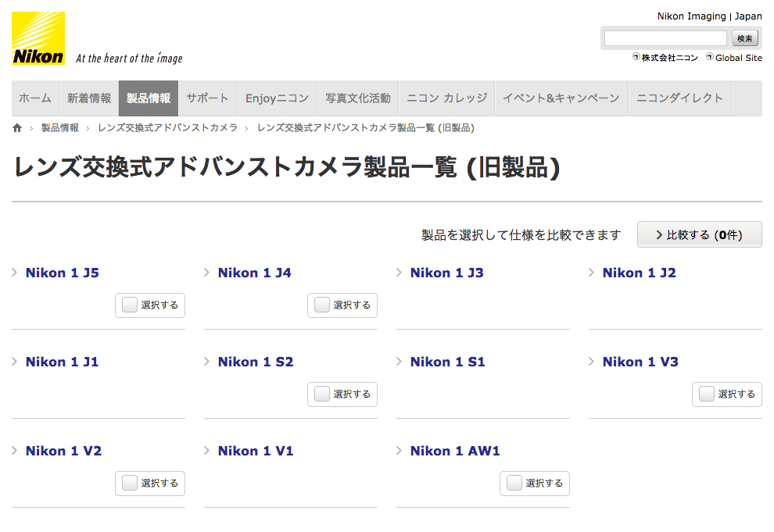This screenshot has width=774, height=532.
Task: Click the chevron before Nikon 1 J4
Action: click(207, 273)
